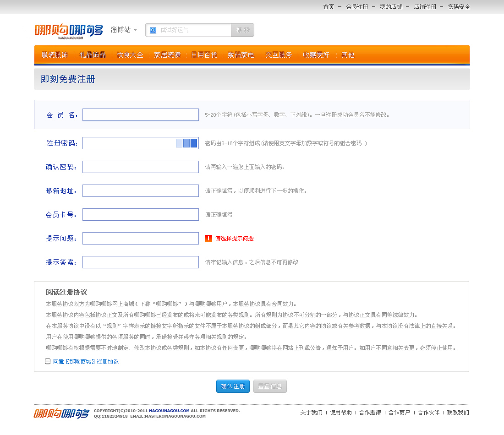Open the 收藏爱好 category
Viewport: 504px width, 435px height.
316,55
